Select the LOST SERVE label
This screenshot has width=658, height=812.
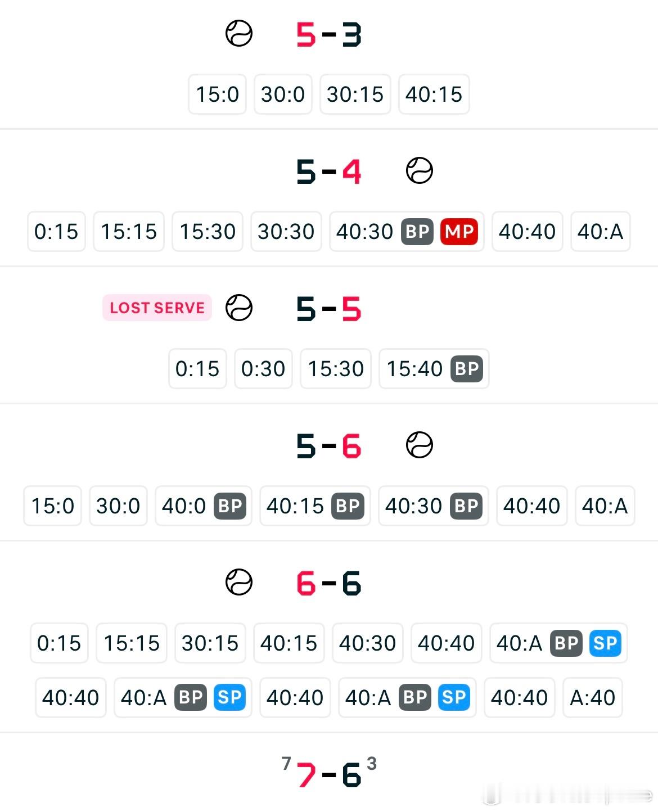(x=157, y=308)
